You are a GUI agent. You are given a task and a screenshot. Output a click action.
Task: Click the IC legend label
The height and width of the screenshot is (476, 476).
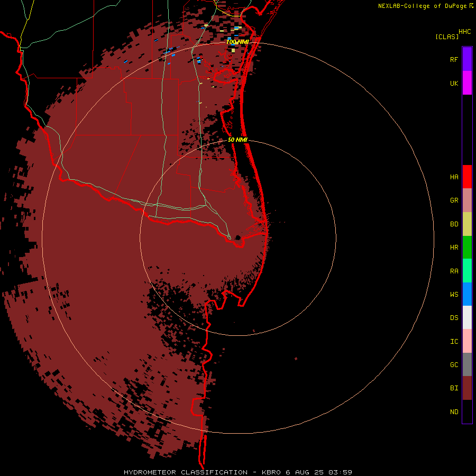[454, 342]
